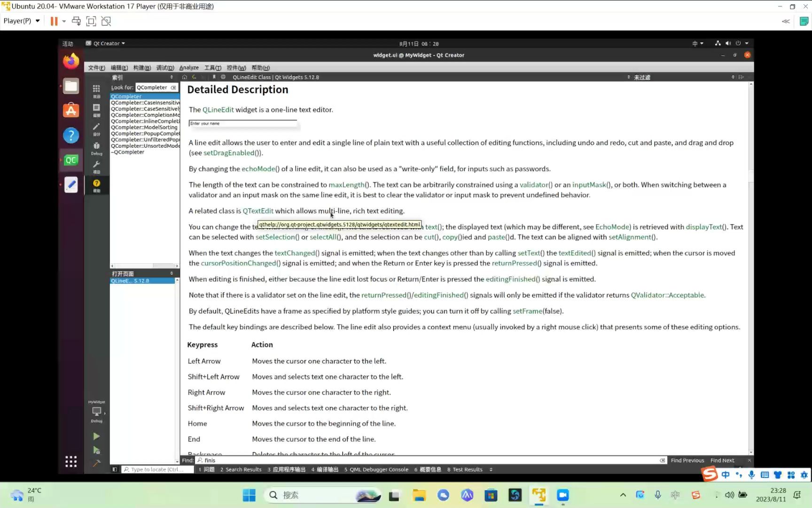Focus the Type to locate field
Screen dimensions: 812x508
(x=158, y=469)
